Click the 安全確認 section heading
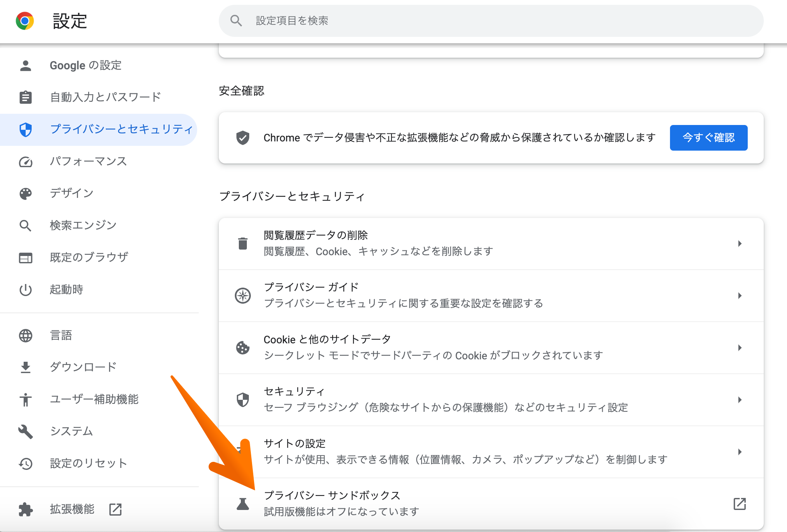 coord(242,91)
